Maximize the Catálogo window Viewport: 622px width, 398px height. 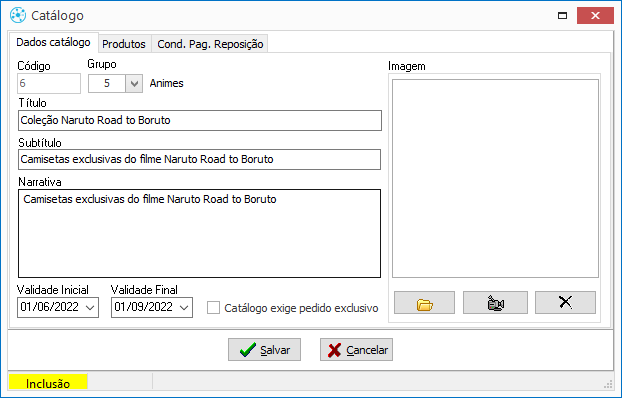(x=562, y=15)
